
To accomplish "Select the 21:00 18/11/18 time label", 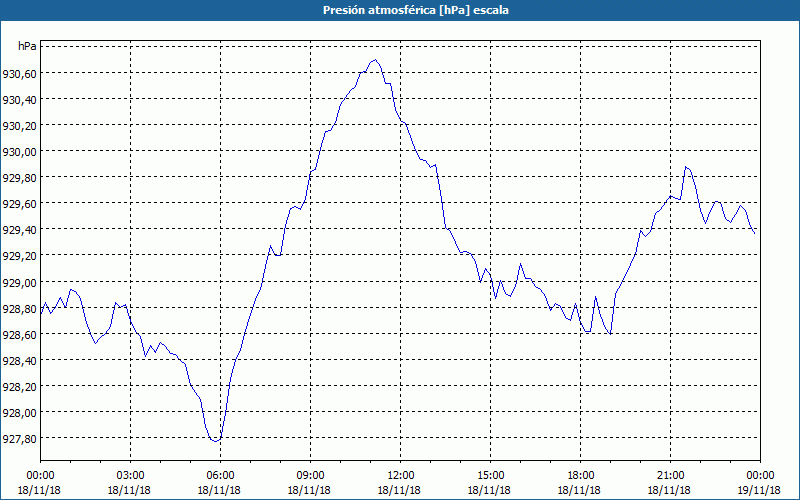I will click(670, 483).
